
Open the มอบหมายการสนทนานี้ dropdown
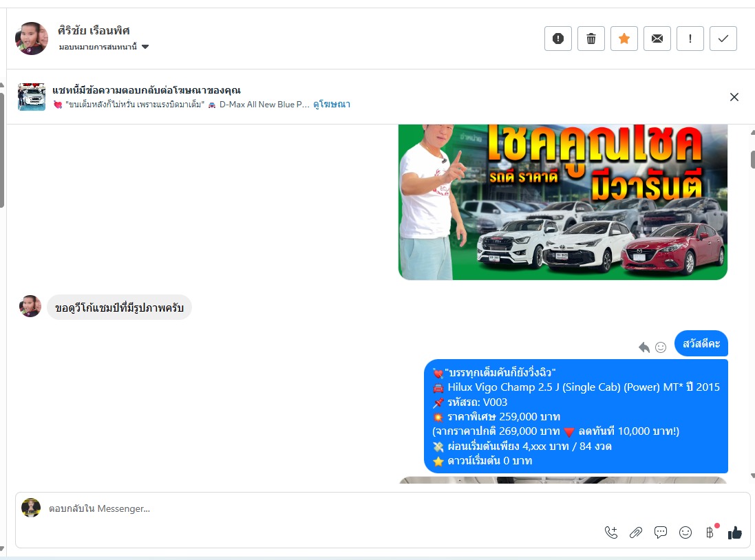coord(104,47)
